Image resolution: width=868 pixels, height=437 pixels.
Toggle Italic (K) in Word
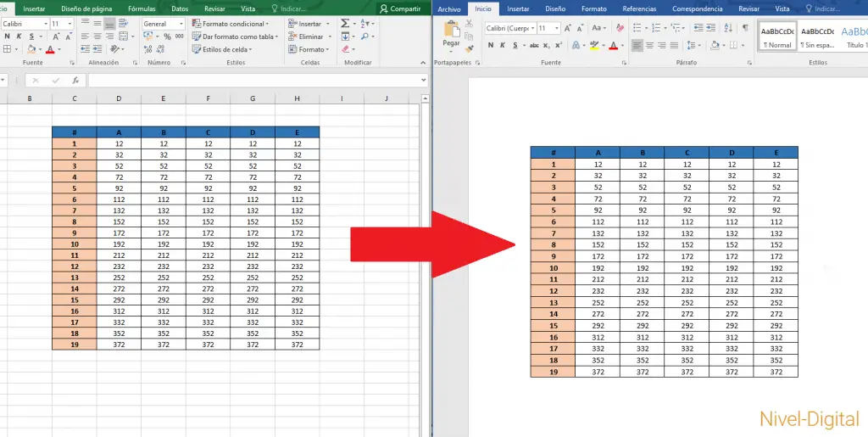pos(503,46)
